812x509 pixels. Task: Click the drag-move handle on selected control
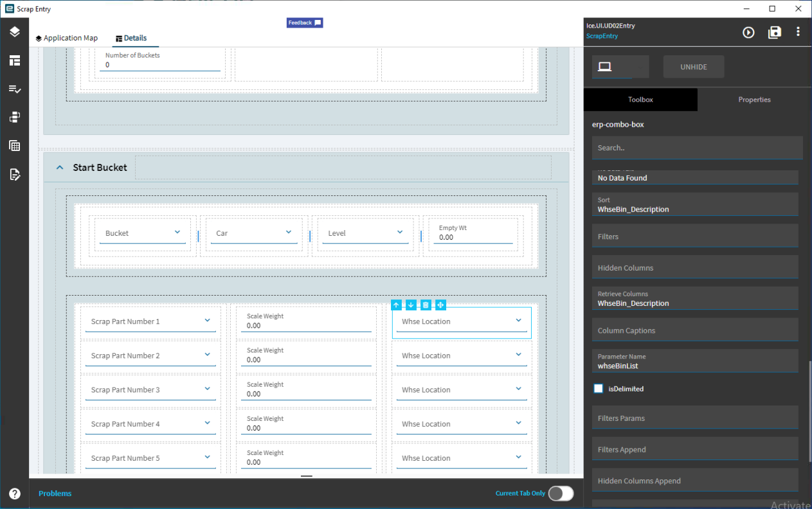(x=440, y=305)
